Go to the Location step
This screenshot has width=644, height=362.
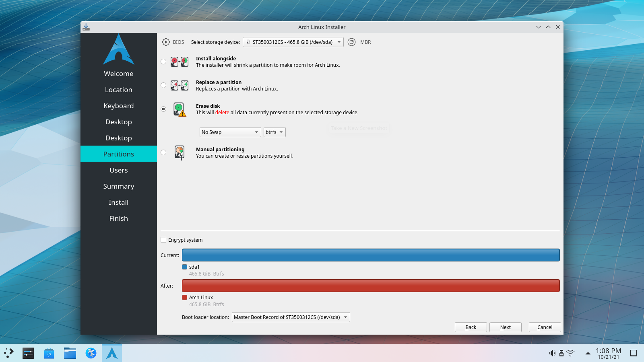tap(119, 90)
